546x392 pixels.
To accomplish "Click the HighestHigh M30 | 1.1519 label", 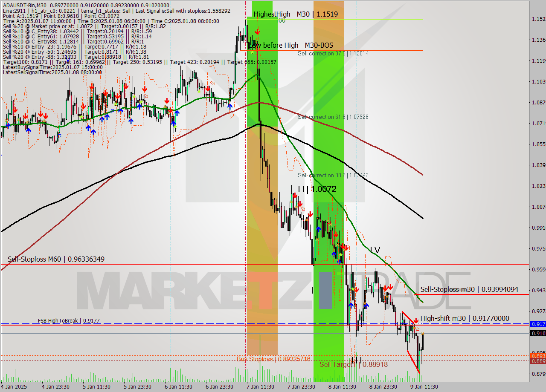I will coord(296,14).
